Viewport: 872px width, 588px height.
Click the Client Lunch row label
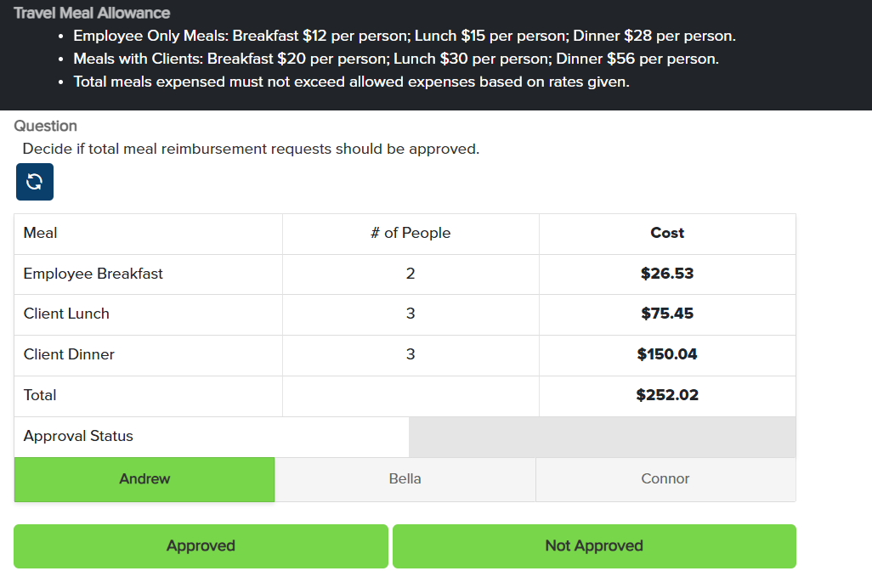[66, 314]
